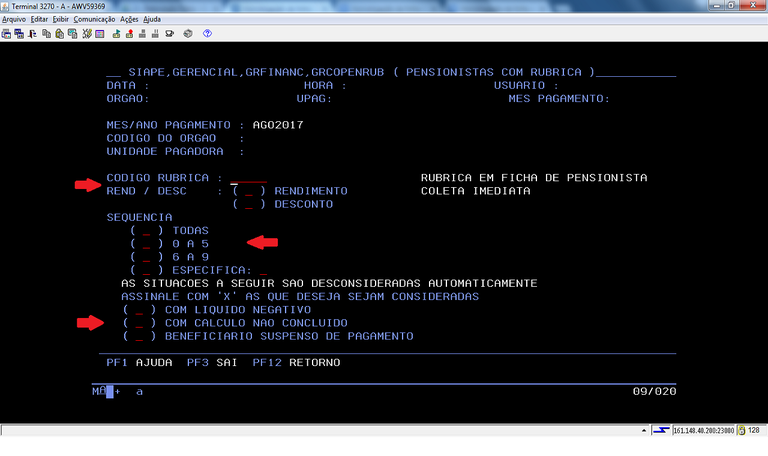Mark COM LIQUIDO NEGATIVO option

[140, 310]
